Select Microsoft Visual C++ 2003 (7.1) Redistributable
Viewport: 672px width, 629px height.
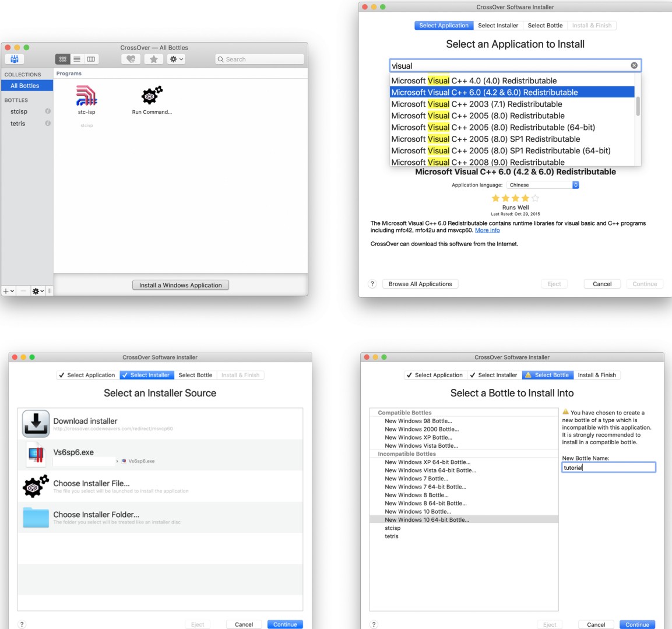point(512,104)
